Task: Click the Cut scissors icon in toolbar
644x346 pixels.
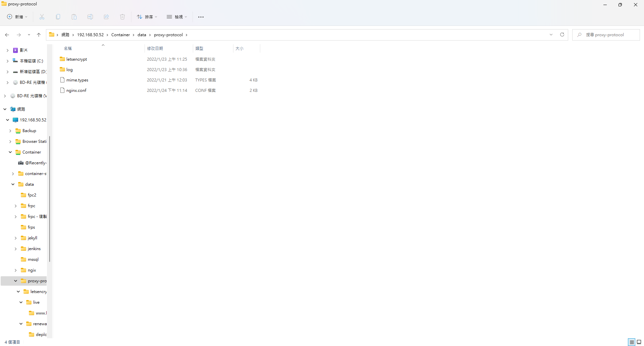Action: [42, 17]
